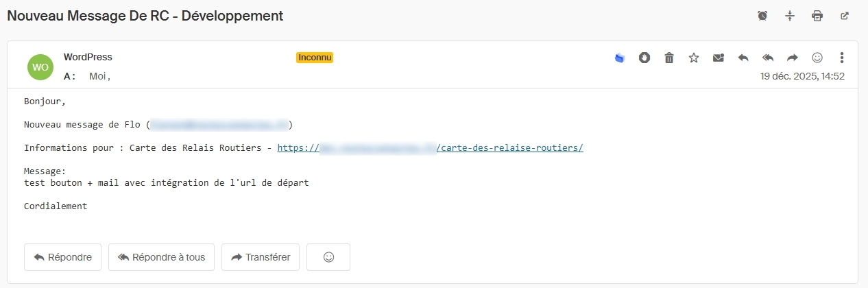Delete the message with trash icon
Image resolution: width=868 pixels, height=288 pixels.
[x=669, y=58]
